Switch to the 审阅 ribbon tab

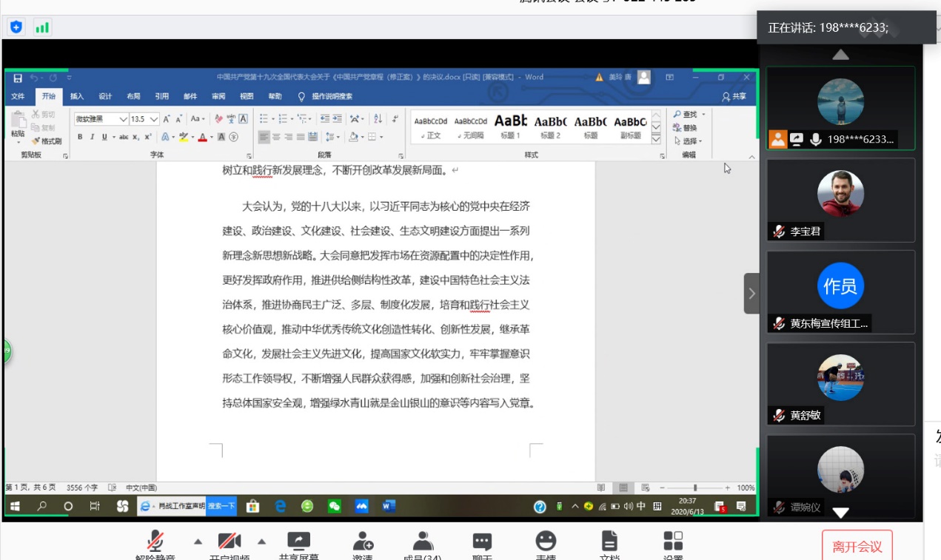[x=218, y=96]
